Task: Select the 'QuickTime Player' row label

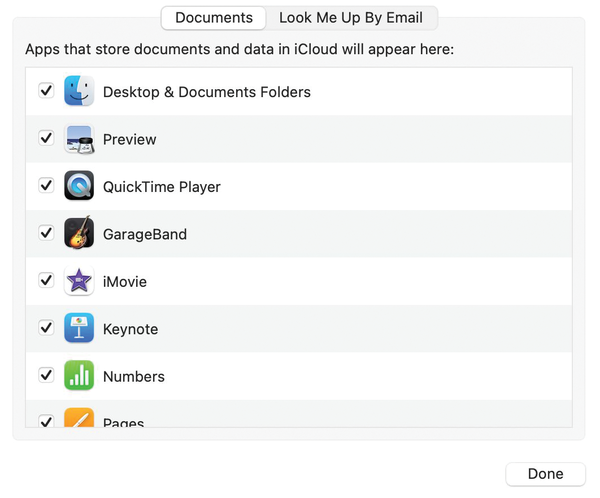Action: pos(161,187)
